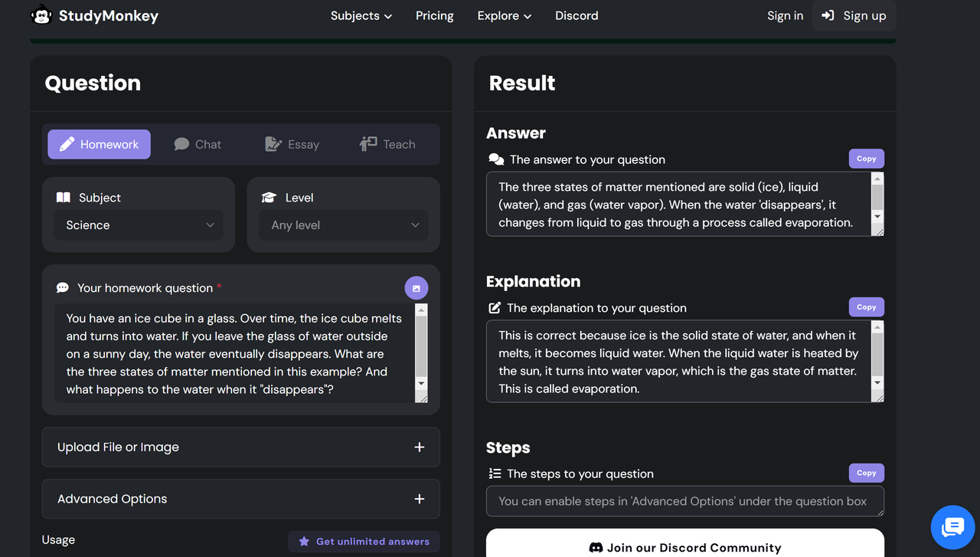Copy the Answer text

point(866,159)
